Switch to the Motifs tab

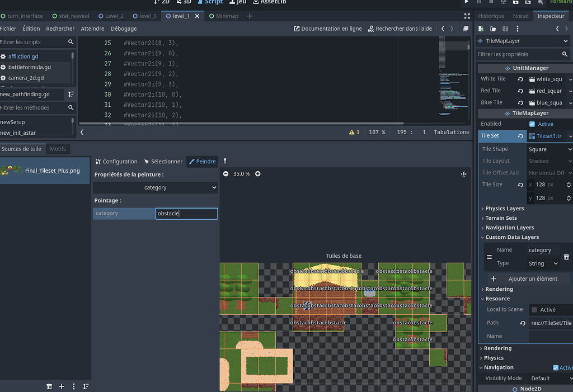[58, 149]
